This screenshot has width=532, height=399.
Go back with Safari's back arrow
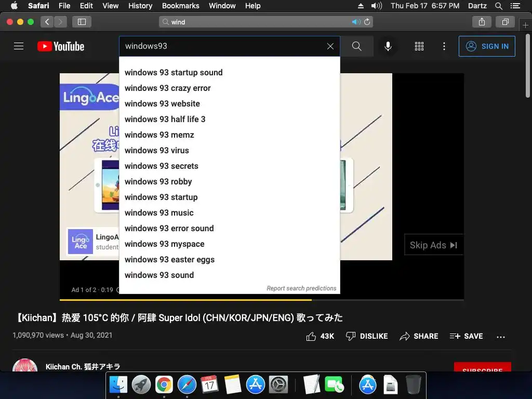tap(47, 22)
